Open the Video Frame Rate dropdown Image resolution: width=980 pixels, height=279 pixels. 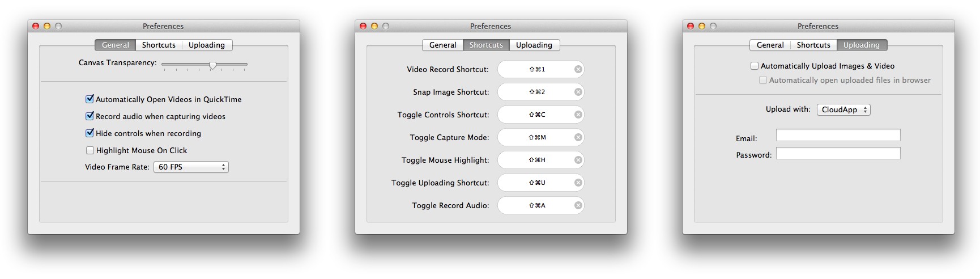click(x=191, y=167)
